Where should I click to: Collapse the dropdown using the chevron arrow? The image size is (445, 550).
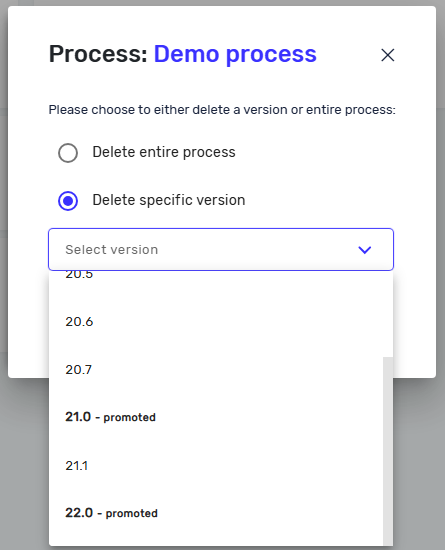pos(365,250)
